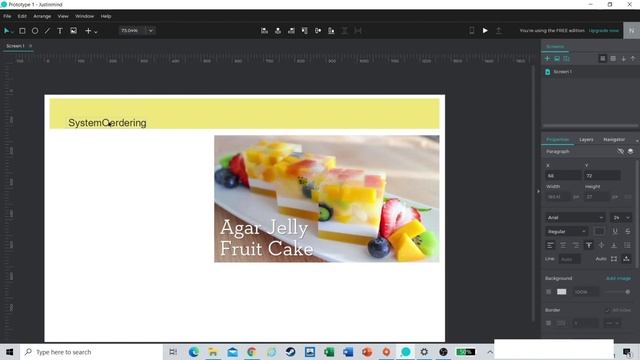Add a new screen with plus icon

pyautogui.click(x=547, y=59)
